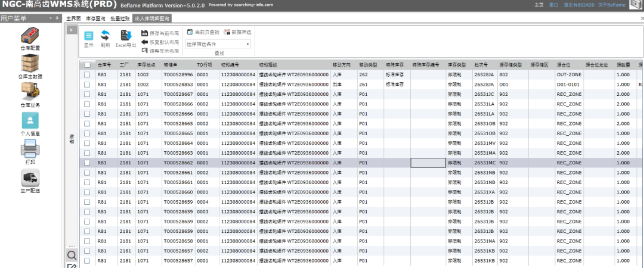Open the 窗口 window link
The width and height of the screenshot is (644, 268).
pyautogui.click(x=553, y=5)
